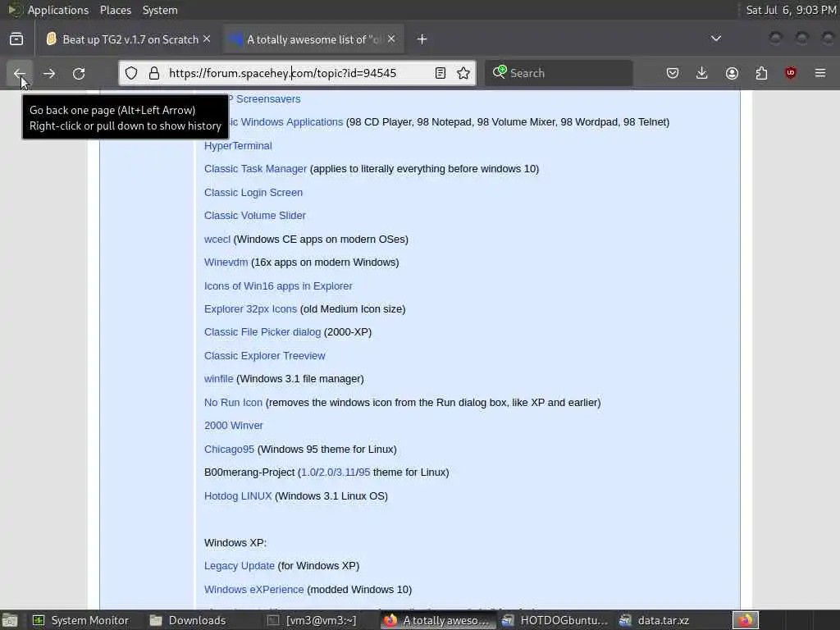Select the A totally awesome list tab

tap(313, 39)
